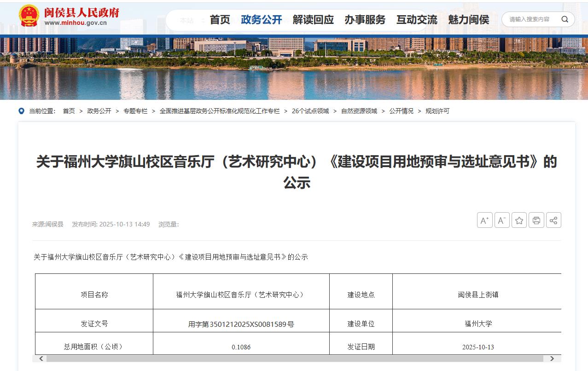Image resolution: width=588 pixels, height=371 pixels.
Task: Open 自然资源领域 breadcrumb link
Action: tap(359, 111)
